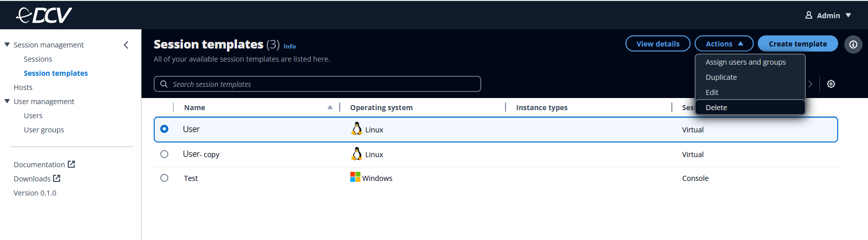The width and height of the screenshot is (868, 240).
Task: Click the Documentation external link icon
Action: [71, 164]
